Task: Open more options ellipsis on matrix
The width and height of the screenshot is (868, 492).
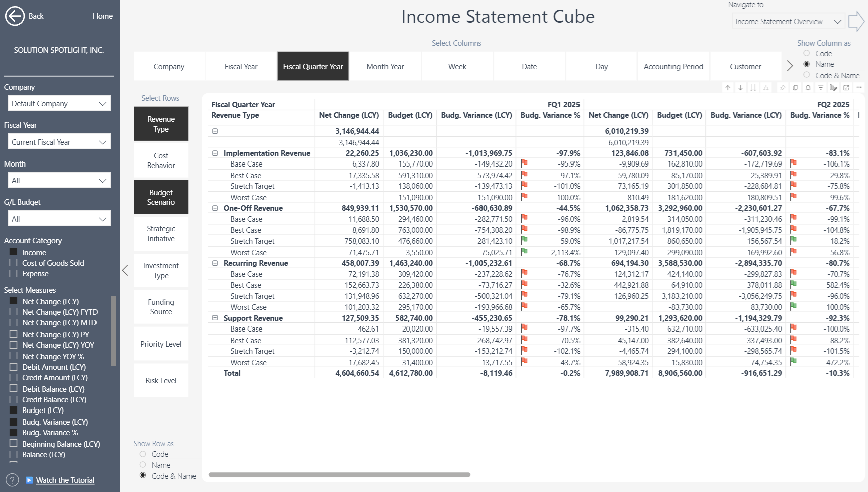Action: pyautogui.click(x=859, y=88)
